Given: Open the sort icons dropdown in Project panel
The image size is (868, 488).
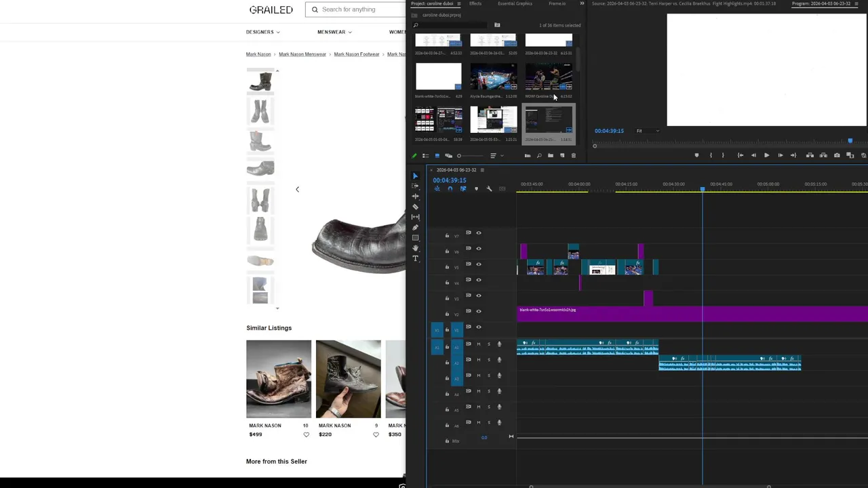Looking at the screenshot, I should [x=496, y=156].
